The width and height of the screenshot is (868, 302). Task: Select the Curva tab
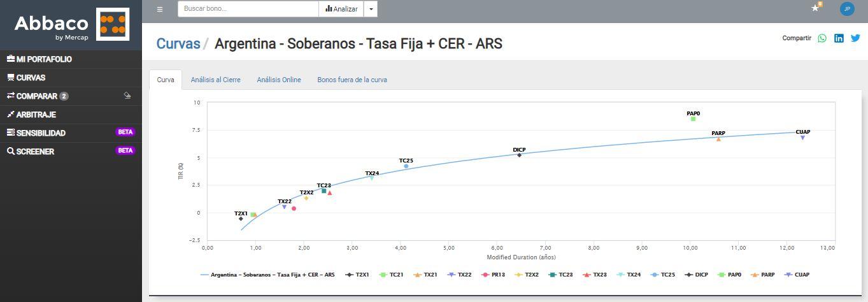[166, 80]
